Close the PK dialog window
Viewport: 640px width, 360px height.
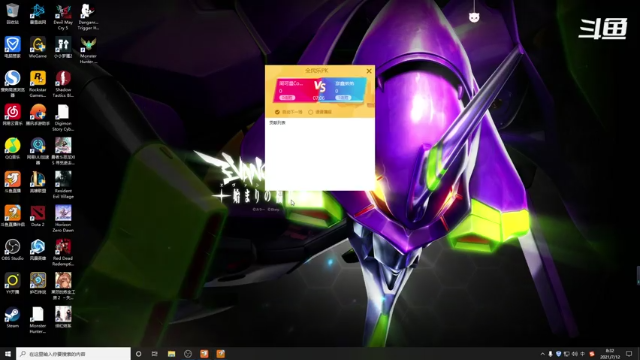[369, 71]
